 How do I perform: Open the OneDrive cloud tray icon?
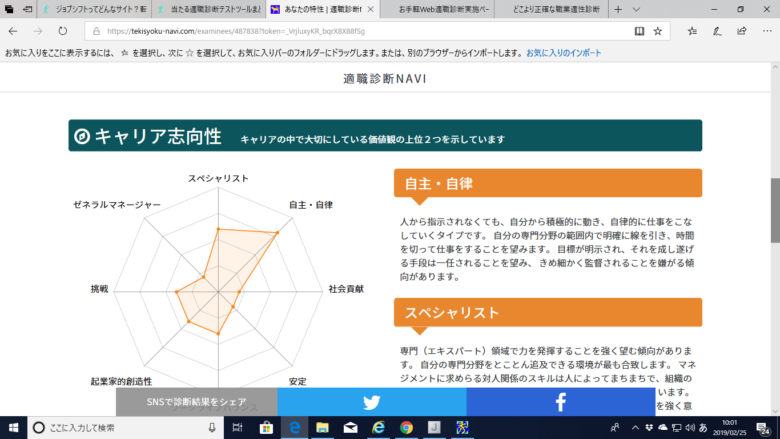tap(663, 428)
